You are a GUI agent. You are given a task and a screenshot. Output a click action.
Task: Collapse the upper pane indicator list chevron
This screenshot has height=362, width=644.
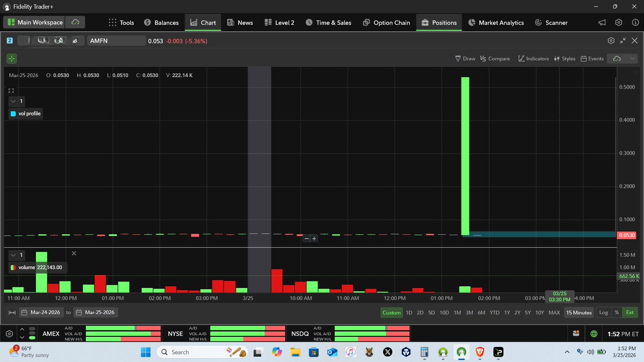tap(13, 101)
